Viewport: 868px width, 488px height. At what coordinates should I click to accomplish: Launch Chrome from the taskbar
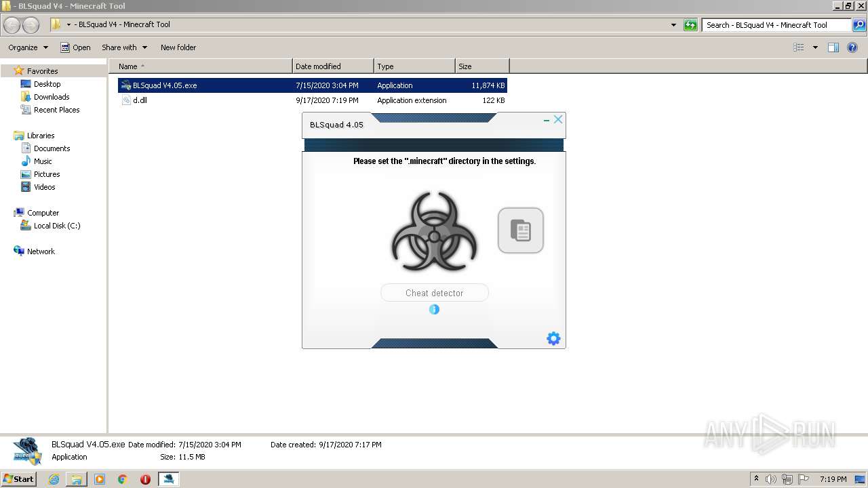coord(123,479)
